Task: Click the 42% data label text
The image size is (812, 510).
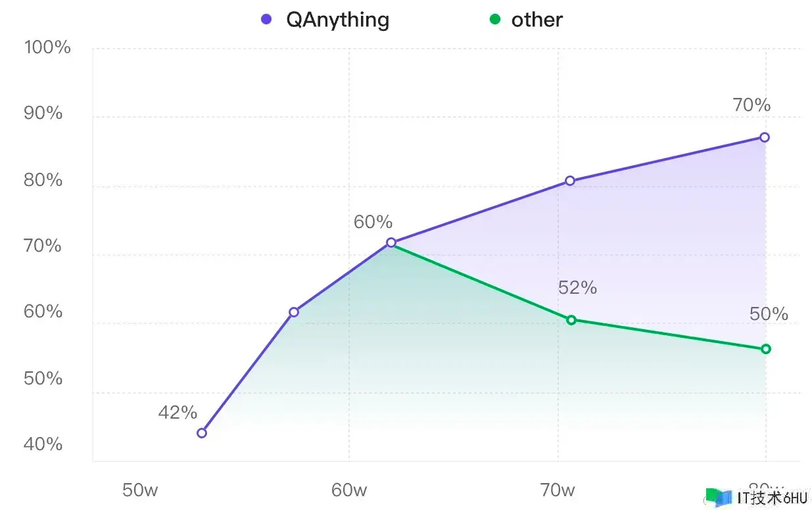Action: pos(178,413)
